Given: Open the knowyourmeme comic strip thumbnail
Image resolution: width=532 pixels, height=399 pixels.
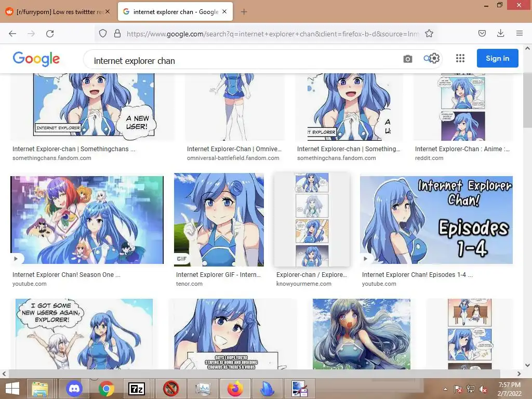Looking at the screenshot, I should click(312, 220).
